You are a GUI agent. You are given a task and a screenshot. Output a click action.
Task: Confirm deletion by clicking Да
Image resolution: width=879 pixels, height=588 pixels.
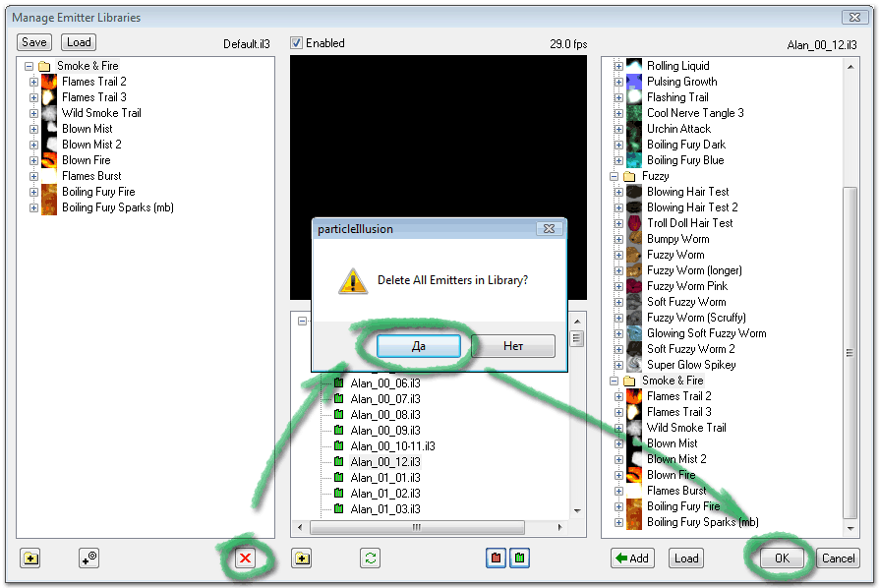418,346
